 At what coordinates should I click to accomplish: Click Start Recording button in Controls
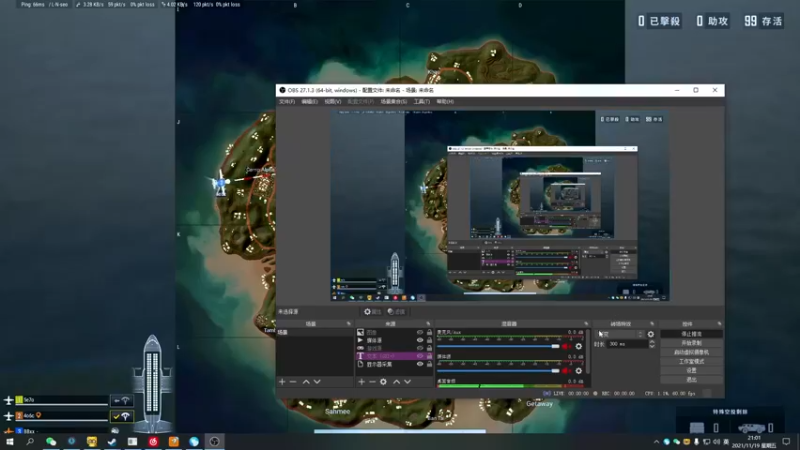tap(691, 343)
